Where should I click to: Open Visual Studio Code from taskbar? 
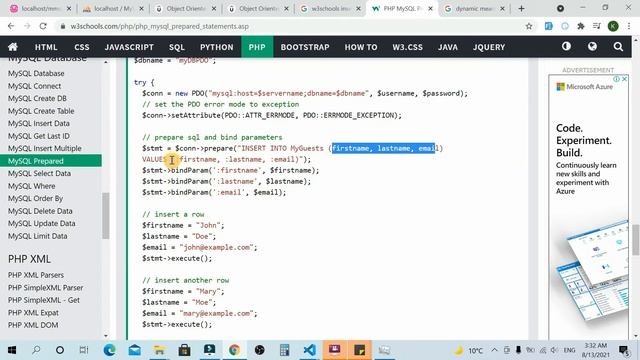click(309, 350)
